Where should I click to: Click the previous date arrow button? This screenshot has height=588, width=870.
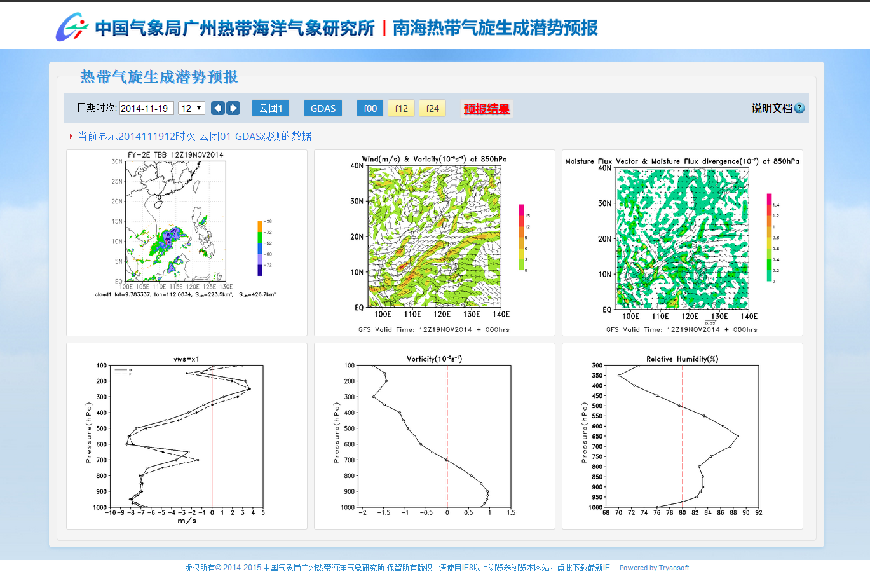click(x=217, y=108)
